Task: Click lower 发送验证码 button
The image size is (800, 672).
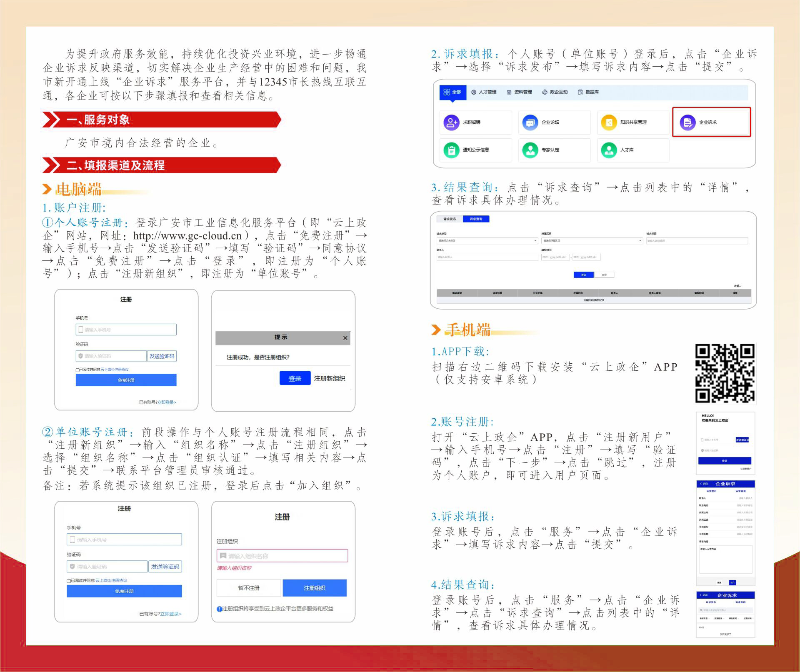Action: point(165,567)
